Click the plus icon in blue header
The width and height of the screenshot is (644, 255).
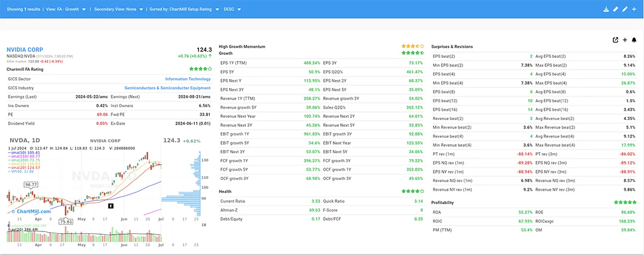(x=634, y=9)
